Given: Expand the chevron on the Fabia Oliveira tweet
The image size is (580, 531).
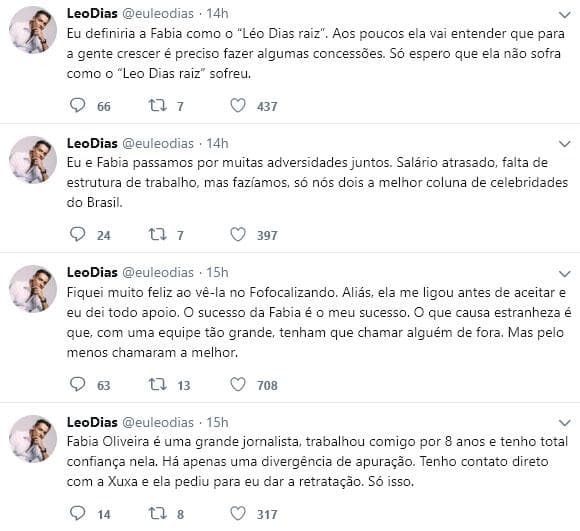Looking at the screenshot, I should pyautogui.click(x=564, y=423).
